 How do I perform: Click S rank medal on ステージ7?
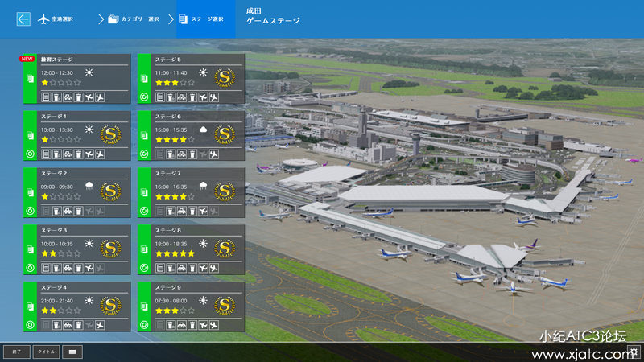[225, 191]
